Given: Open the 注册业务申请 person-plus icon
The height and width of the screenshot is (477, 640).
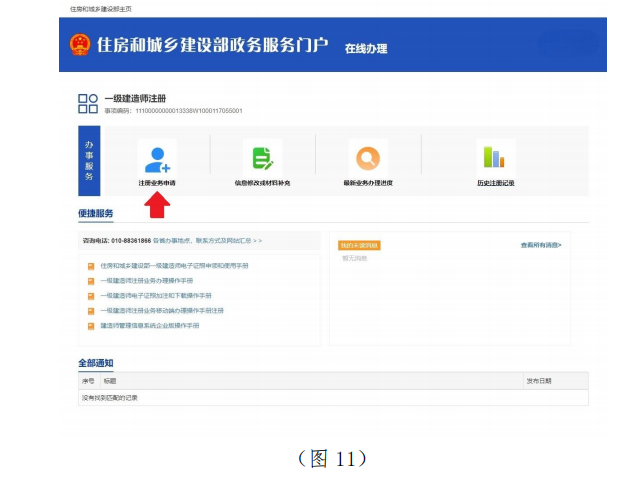Looking at the screenshot, I should [157, 158].
